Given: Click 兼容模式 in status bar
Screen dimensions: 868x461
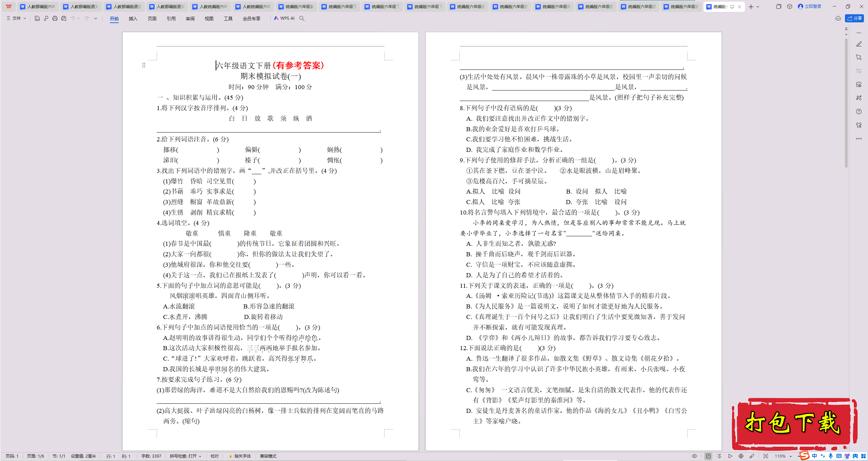Looking at the screenshot, I should click(x=268, y=456).
